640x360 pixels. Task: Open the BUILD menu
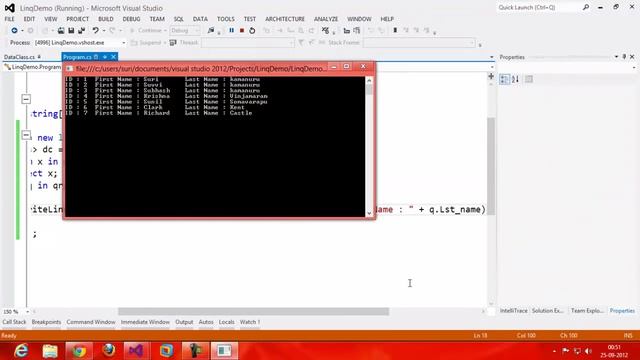(106, 19)
